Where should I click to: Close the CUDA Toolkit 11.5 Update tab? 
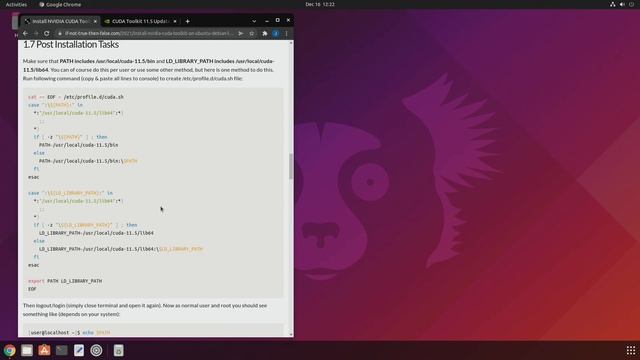tap(175, 21)
